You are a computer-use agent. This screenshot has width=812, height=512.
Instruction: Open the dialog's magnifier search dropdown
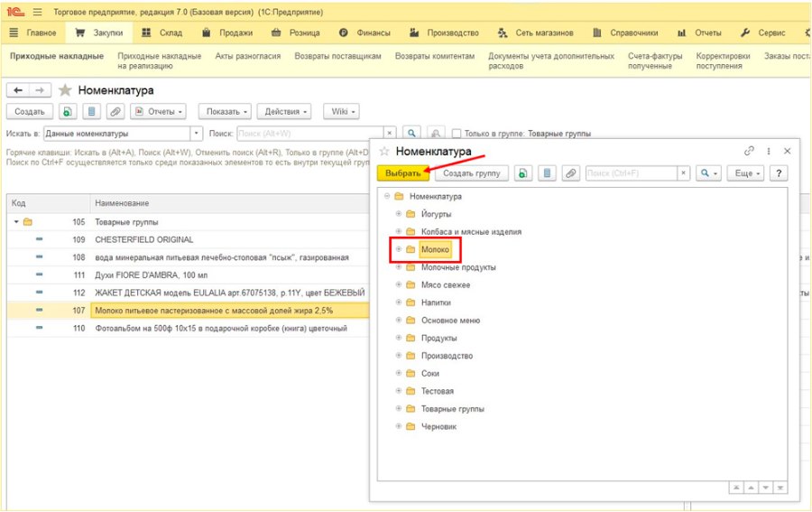(x=708, y=173)
